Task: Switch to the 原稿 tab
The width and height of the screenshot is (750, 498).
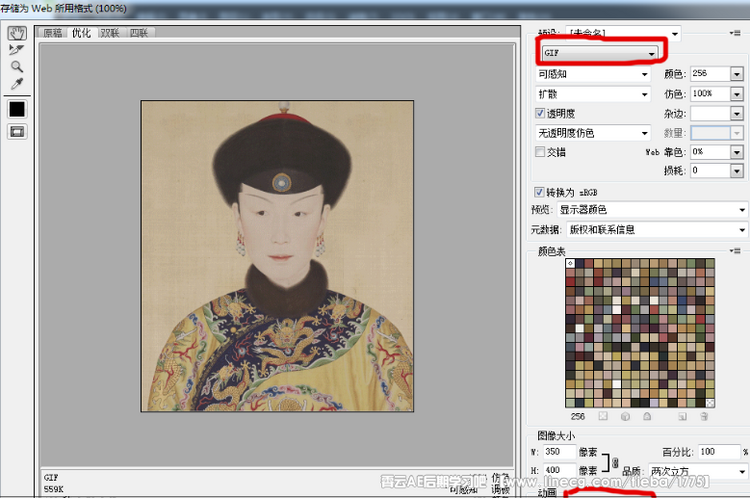Action: [53, 33]
